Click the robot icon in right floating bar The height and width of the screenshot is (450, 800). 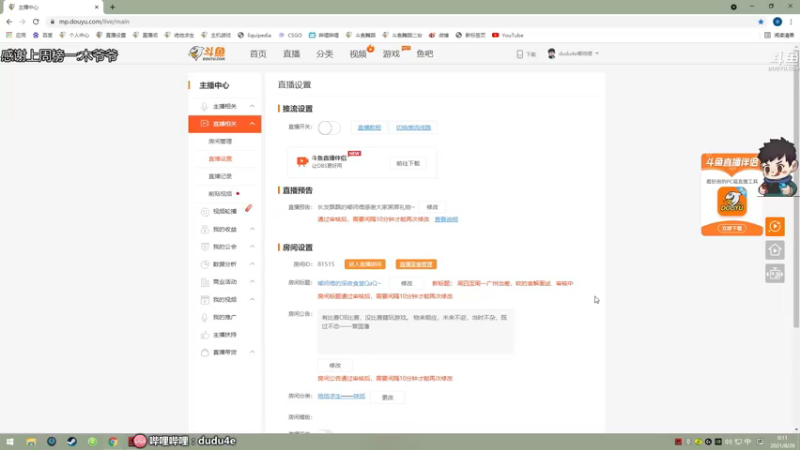(774, 274)
